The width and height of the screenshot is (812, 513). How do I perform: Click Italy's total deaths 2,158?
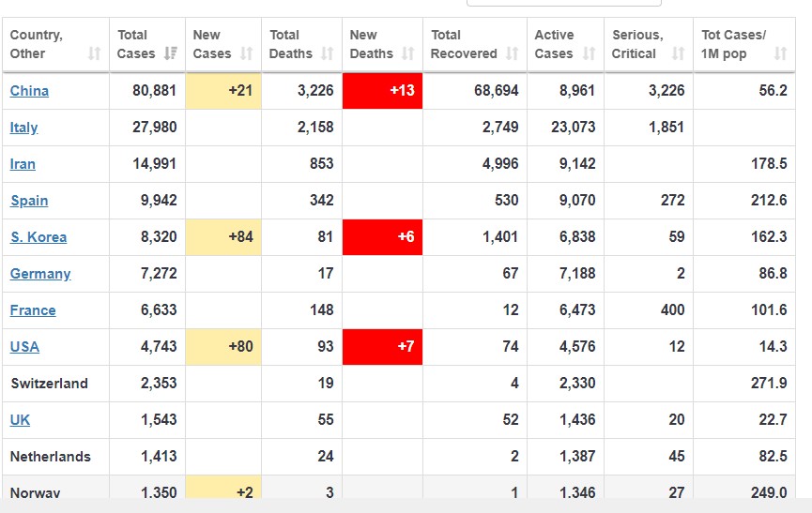point(315,128)
